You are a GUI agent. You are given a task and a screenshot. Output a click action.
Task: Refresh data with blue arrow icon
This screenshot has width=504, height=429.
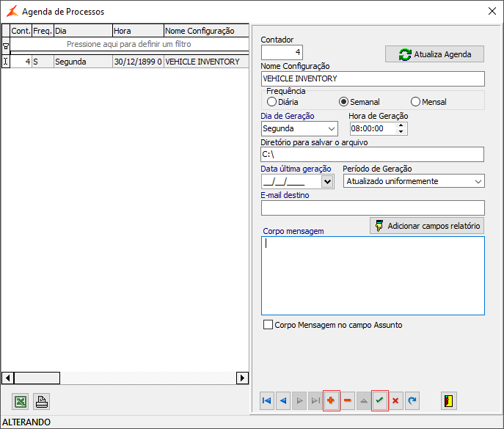(x=412, y=400)
